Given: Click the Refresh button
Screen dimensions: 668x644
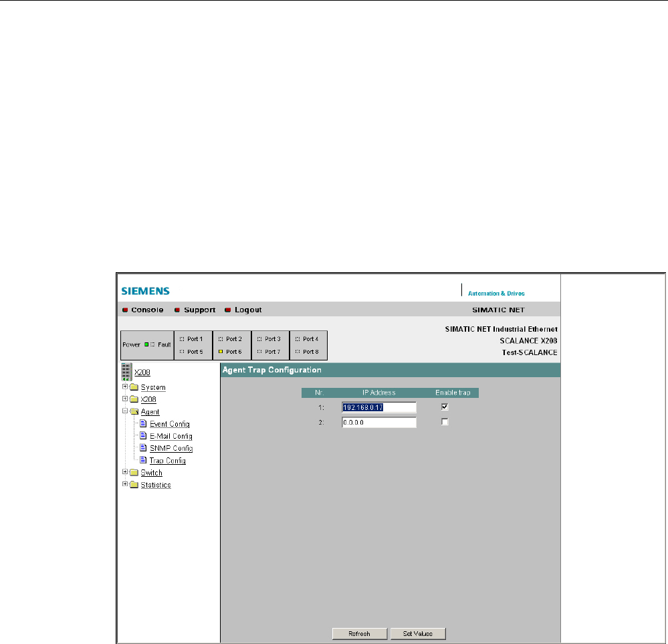Looking at the screenshot, I should 360,634.
